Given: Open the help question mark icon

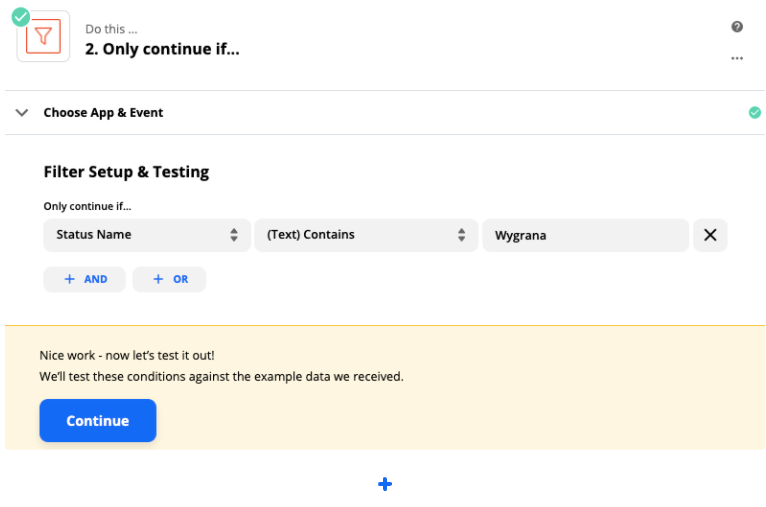Looking at the screenshot, I should pos(737,26).
